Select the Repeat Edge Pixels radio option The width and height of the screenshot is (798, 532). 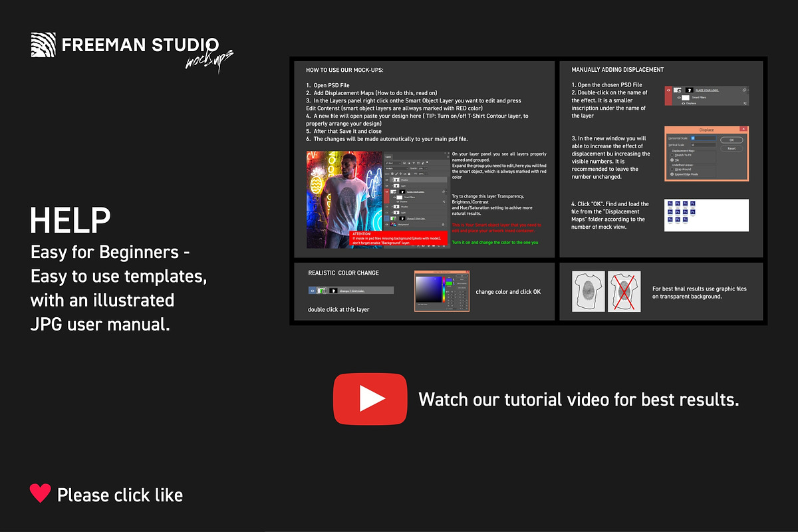[x=672, y=176]
